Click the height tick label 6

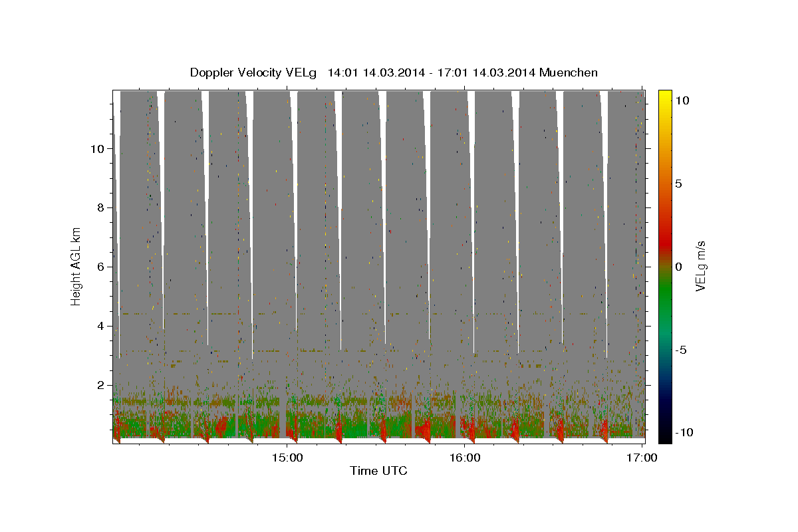(99, 267)
